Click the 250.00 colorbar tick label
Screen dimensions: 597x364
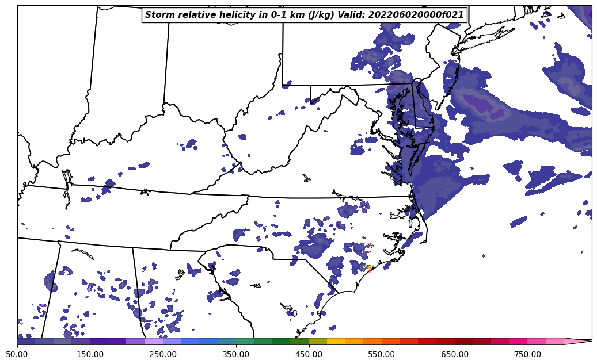163,354
